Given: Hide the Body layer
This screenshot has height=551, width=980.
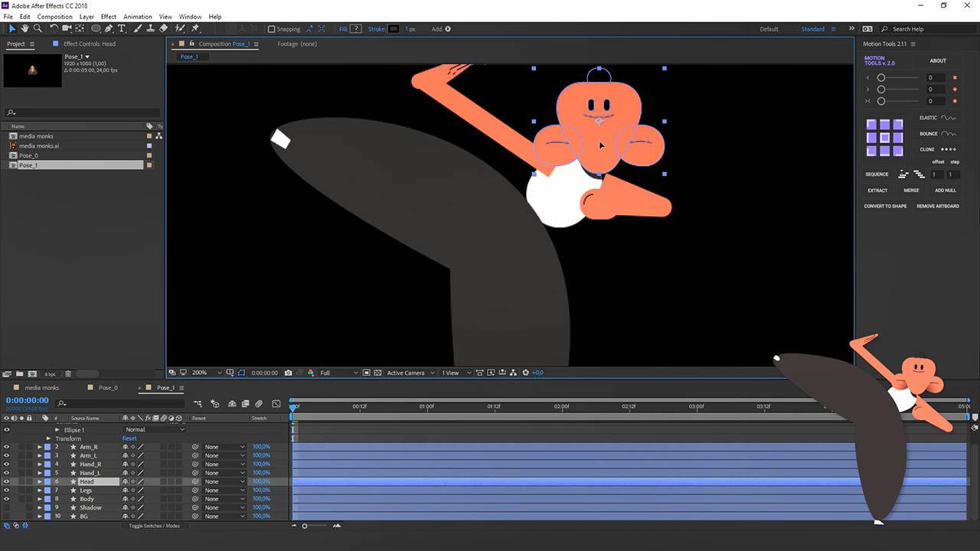Looking at the screenshot, I should (6, 499).
